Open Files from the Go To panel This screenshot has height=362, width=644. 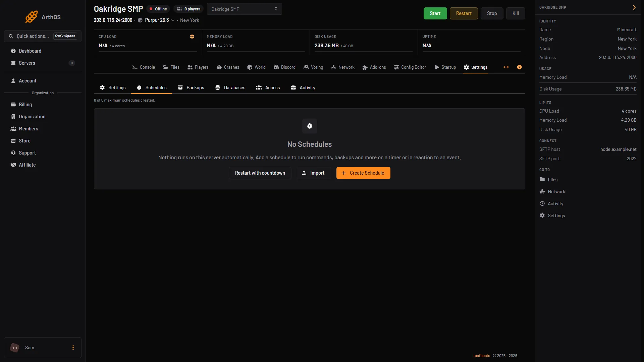548,180
